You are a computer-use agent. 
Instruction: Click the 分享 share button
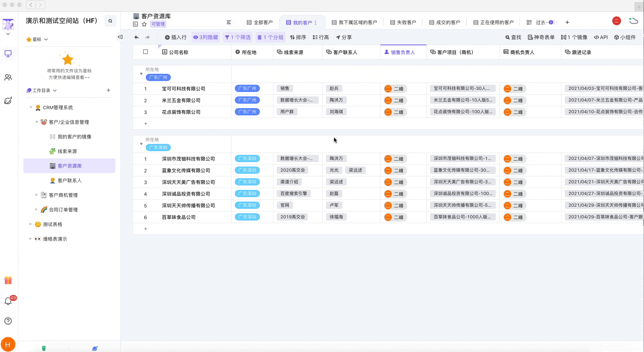point(344,37)
